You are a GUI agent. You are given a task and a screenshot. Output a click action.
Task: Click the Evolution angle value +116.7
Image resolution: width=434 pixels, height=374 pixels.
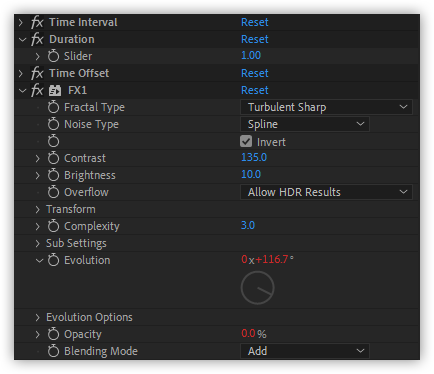tap(272, 259)
